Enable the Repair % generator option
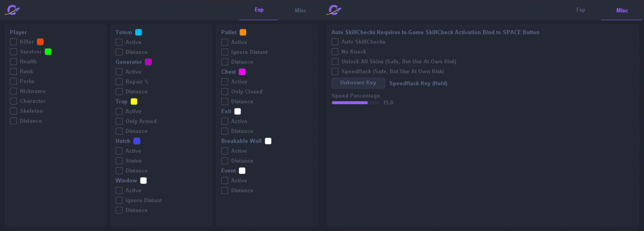This screenshot has width=644, height=231. click(x=119, y=82)
